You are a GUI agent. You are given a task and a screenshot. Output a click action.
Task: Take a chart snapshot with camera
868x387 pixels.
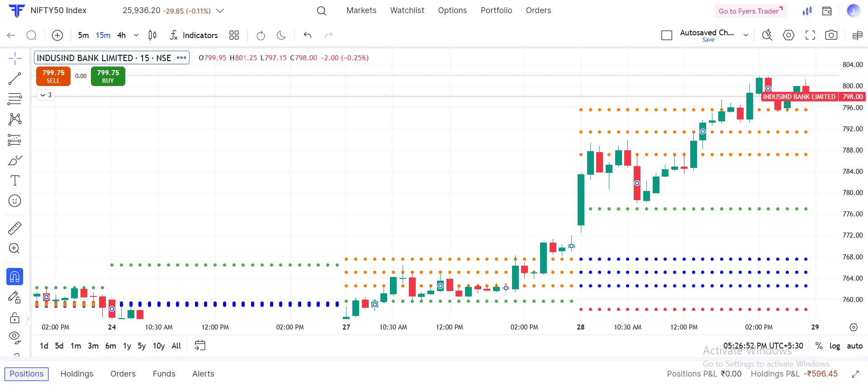point(831,35)
